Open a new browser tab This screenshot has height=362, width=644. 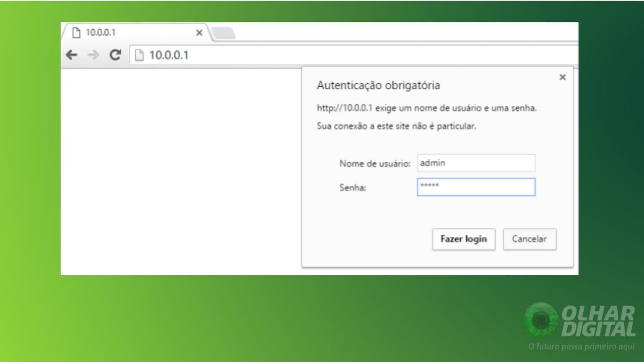pyautogui.click(x=224, y=33)
